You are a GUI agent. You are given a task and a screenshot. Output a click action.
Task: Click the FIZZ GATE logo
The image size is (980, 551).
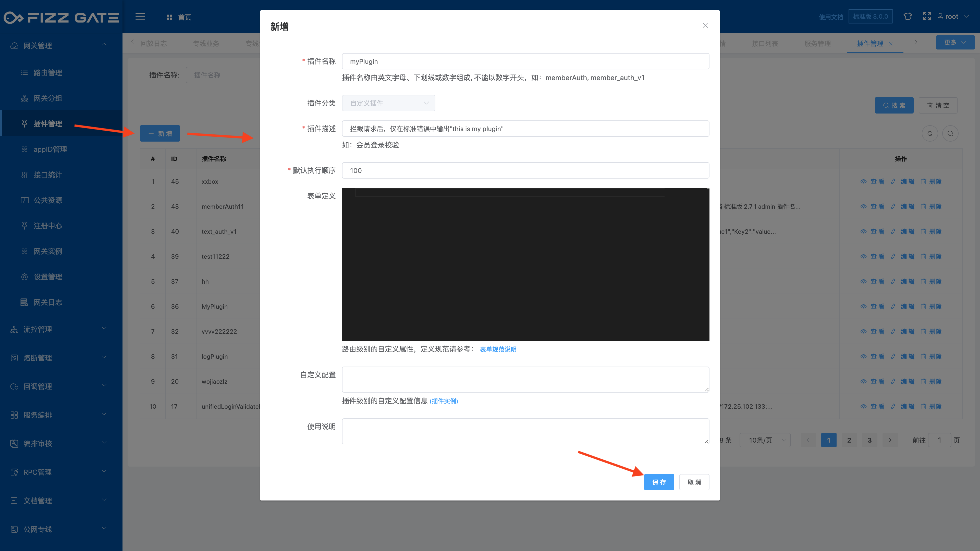[61, 18]
